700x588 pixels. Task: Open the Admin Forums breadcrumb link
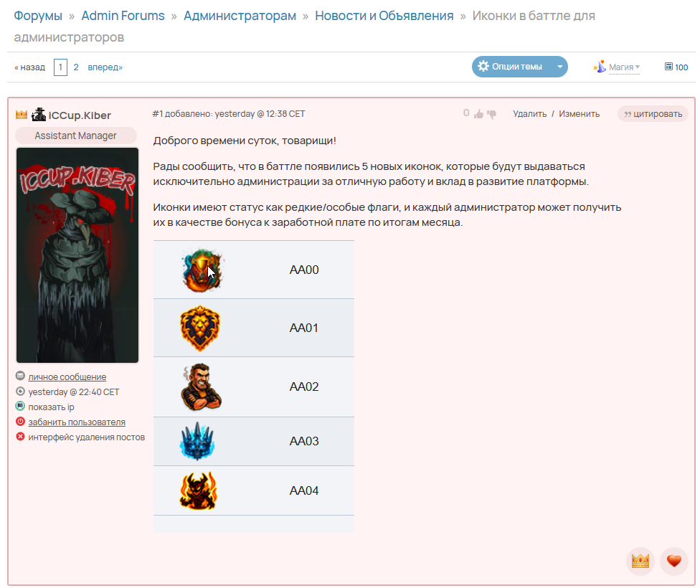[x=123, y=16]
